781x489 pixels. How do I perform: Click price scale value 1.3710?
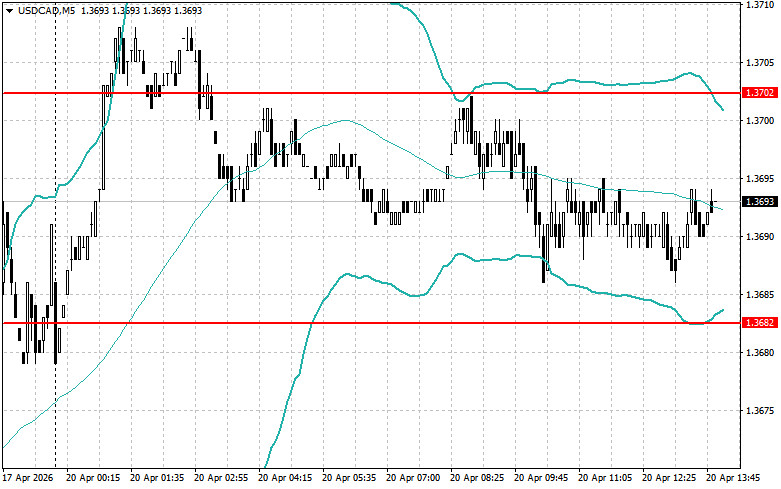point(760,5)
